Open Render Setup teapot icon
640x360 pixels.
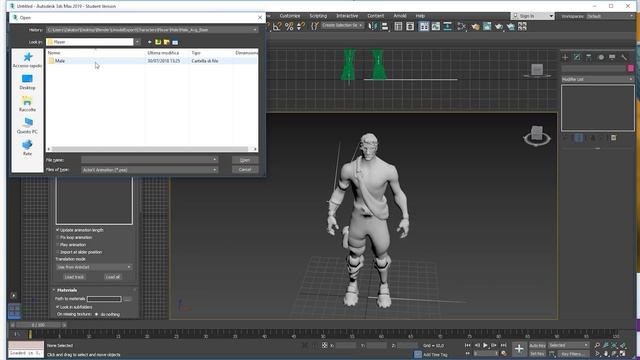(476, 27)
